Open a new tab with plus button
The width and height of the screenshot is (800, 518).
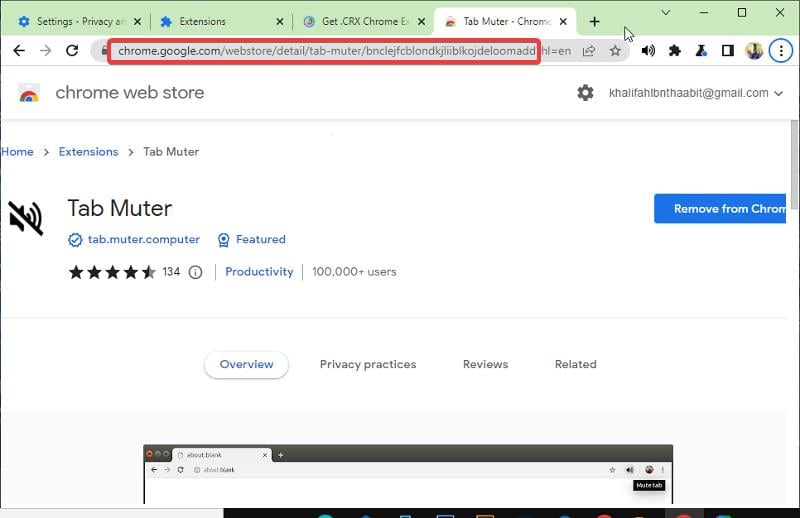tap(594, 21)
